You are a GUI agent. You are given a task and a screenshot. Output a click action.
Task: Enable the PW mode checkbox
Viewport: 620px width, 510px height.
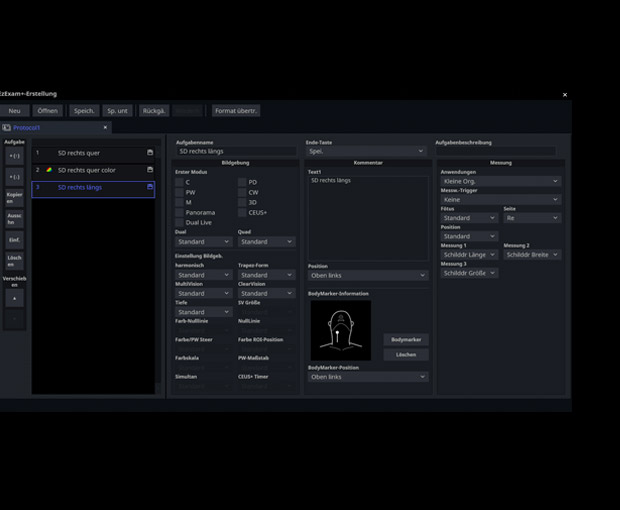point(180,192)
